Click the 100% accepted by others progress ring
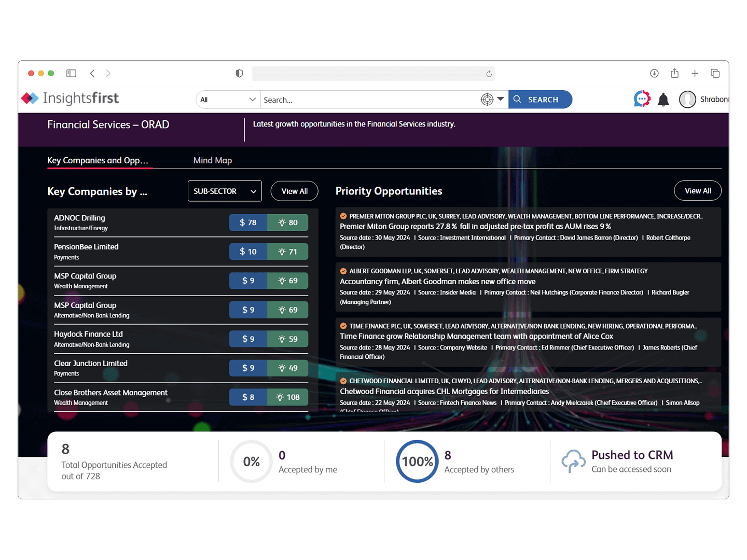This screenshot has height=560, width=747. [x=417, y=461]
